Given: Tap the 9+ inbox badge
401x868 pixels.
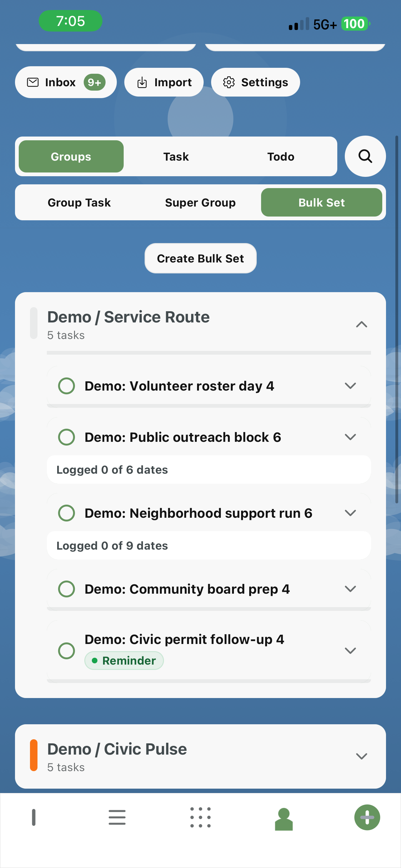Looking at the screenshot, I should [95, 82].
